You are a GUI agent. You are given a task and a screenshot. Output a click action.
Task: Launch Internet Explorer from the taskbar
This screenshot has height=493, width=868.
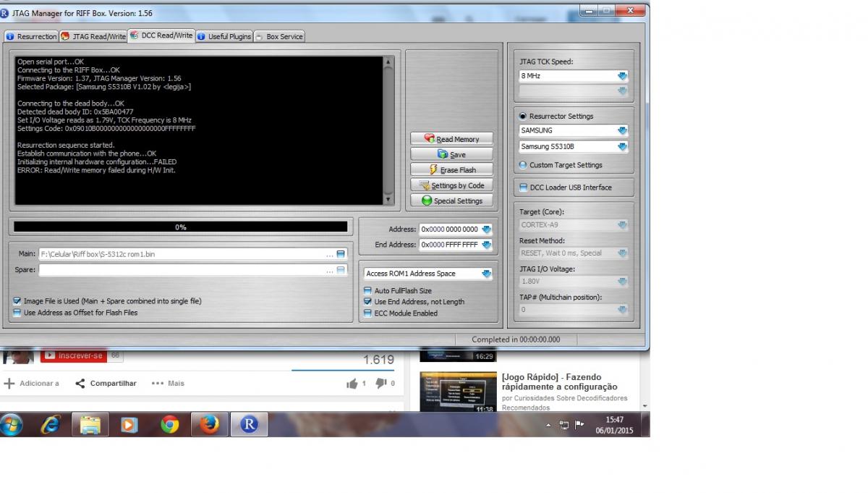pyautogui.click(x=51, y=424)
